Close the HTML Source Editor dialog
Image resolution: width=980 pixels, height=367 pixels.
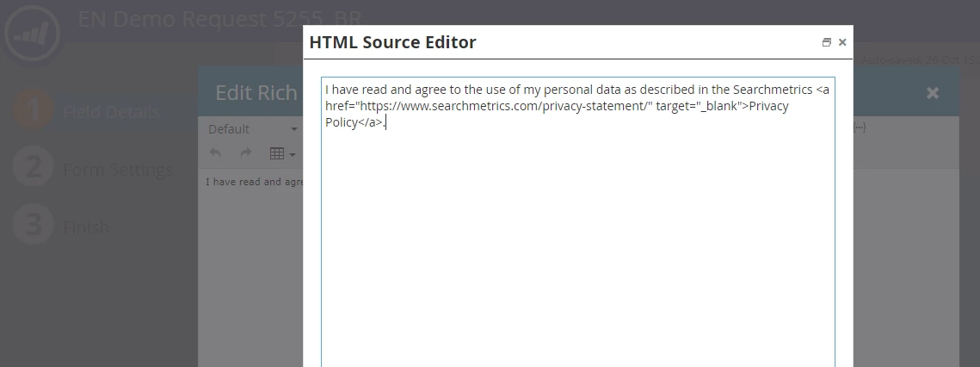point(841,42)
